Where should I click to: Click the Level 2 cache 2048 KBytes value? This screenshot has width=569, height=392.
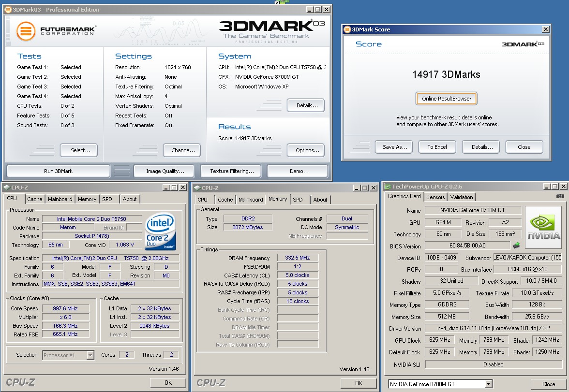[x=155, y=326]
